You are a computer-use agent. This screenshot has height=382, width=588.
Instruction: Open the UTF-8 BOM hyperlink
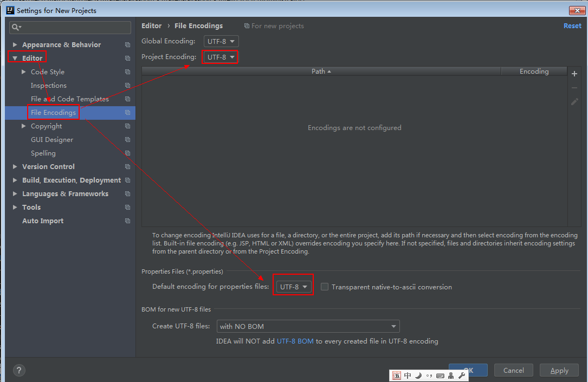pyautogui.click(x=295, y=341)
